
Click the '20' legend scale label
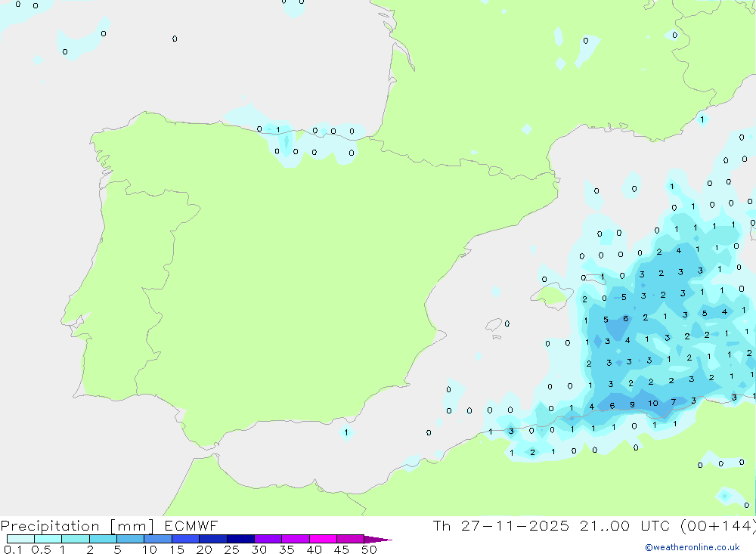(x=204, y=549)
